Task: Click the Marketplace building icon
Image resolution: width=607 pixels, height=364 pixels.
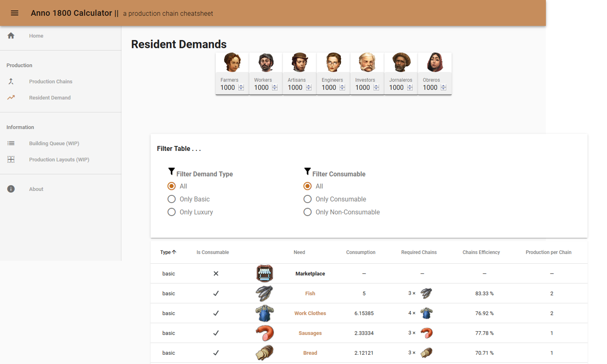Action: coord(264,273)
